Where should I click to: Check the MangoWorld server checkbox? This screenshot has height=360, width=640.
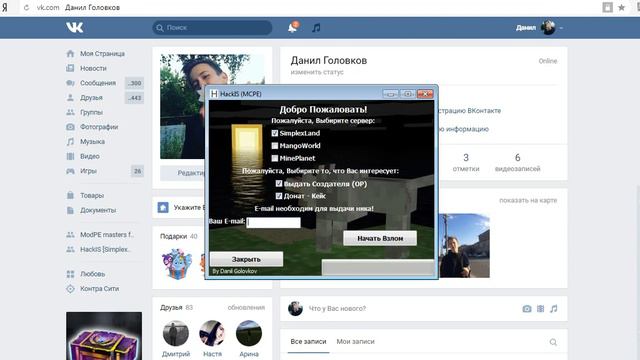pos(275,146)
